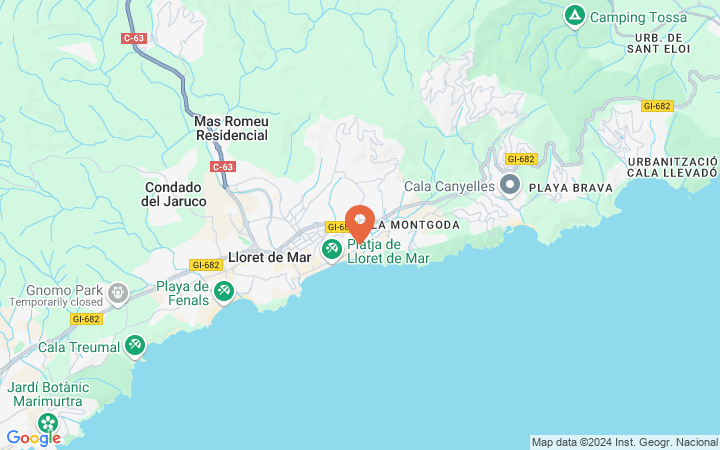Select the Playa Brava area label
Screen dimensions: 720x450
pyautogui.click(x=571, y=188)
